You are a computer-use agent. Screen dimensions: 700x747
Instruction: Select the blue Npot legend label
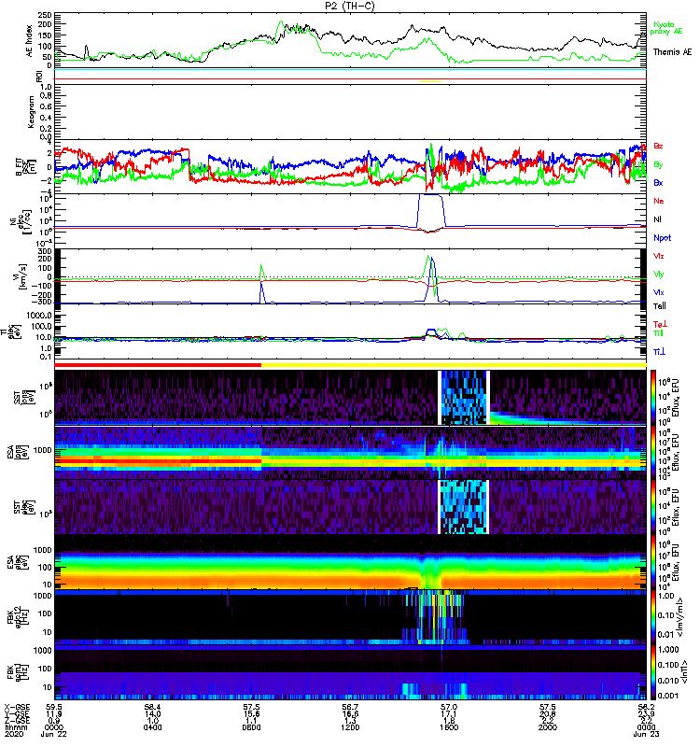click(663, 238)
